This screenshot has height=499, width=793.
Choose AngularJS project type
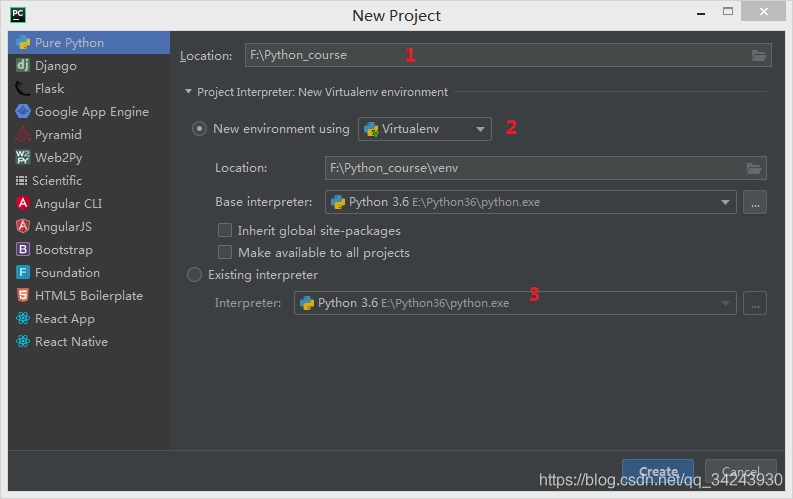[89, 226]
